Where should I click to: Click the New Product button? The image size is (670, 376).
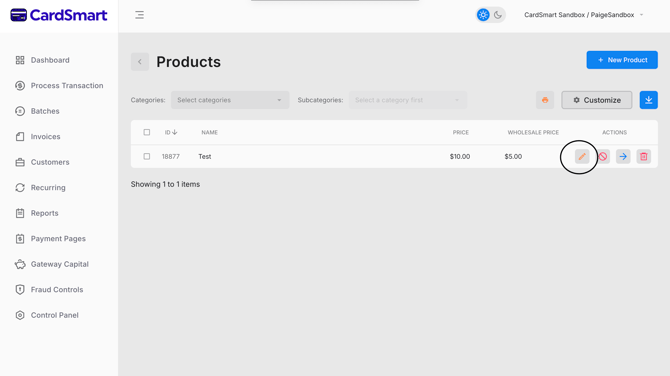click(622, 60)
